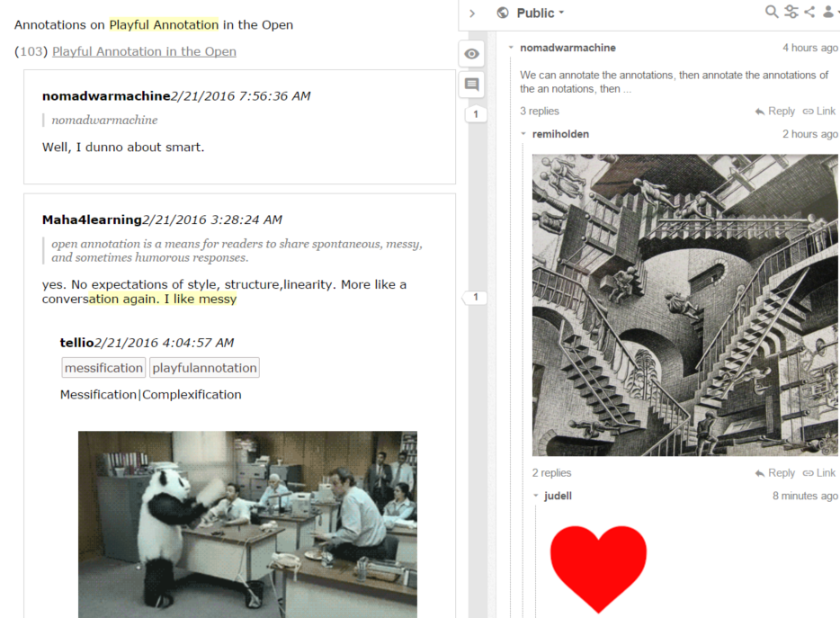Open the user account icon
840x618 pixels.
[828, 12]
